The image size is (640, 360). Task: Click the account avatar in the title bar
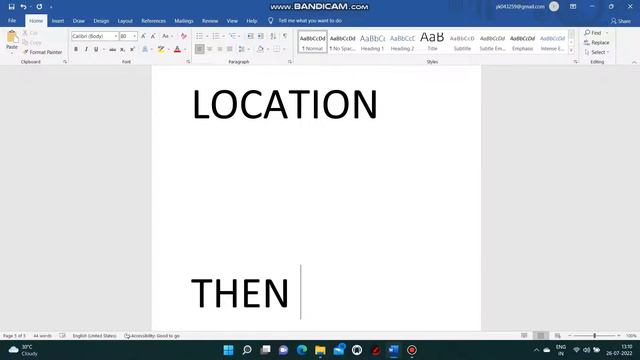(x=554, y=7)
